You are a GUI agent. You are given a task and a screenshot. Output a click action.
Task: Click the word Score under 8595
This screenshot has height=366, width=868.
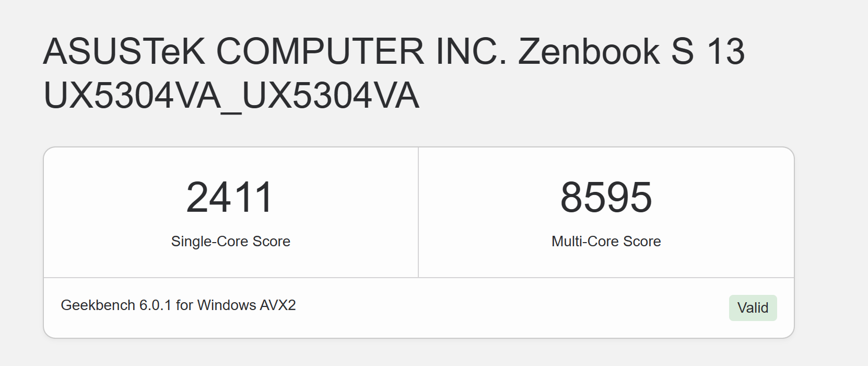pos(642,241)
